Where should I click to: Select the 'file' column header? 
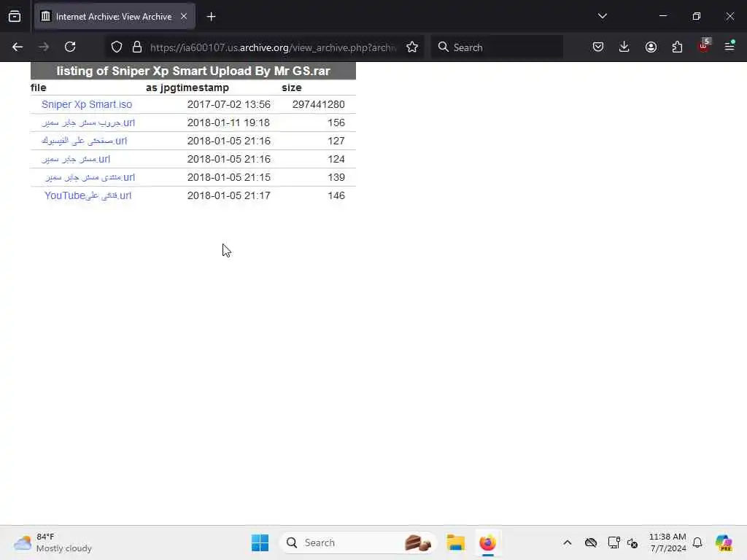38,87
